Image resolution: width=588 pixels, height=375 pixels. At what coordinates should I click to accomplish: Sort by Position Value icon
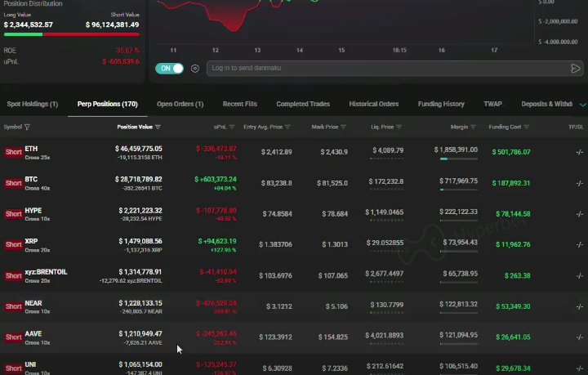[158, 127]
